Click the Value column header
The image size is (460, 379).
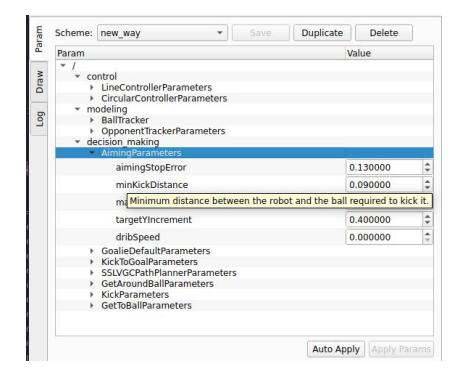click(x=389, y=53)
